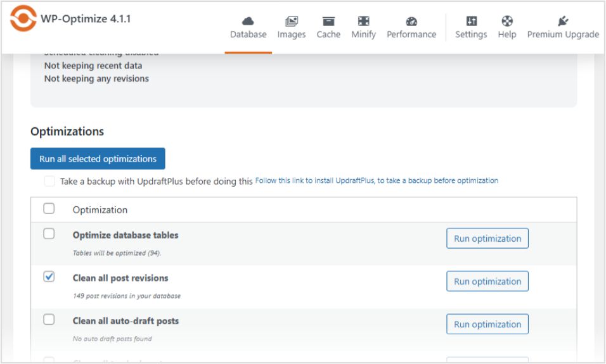Run optimization for Clean all auto-draft posts
This screenshot has width=606, height=364.
(487, 324)
